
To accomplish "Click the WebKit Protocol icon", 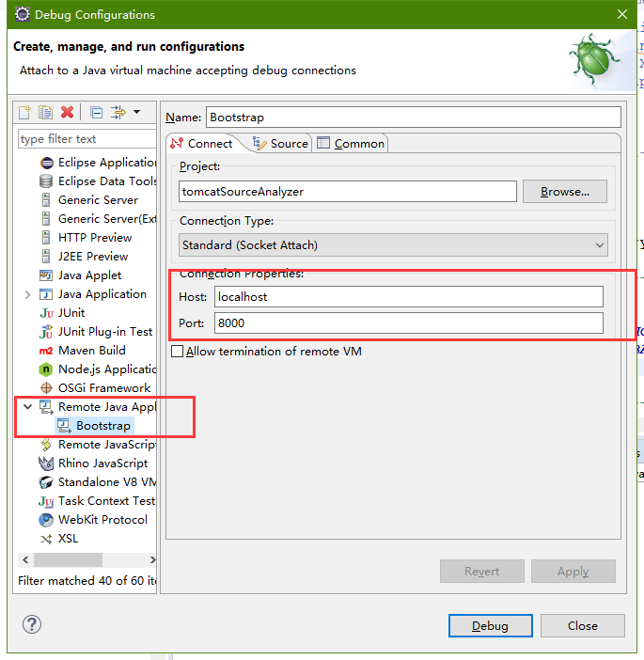I will pos(46,520).
